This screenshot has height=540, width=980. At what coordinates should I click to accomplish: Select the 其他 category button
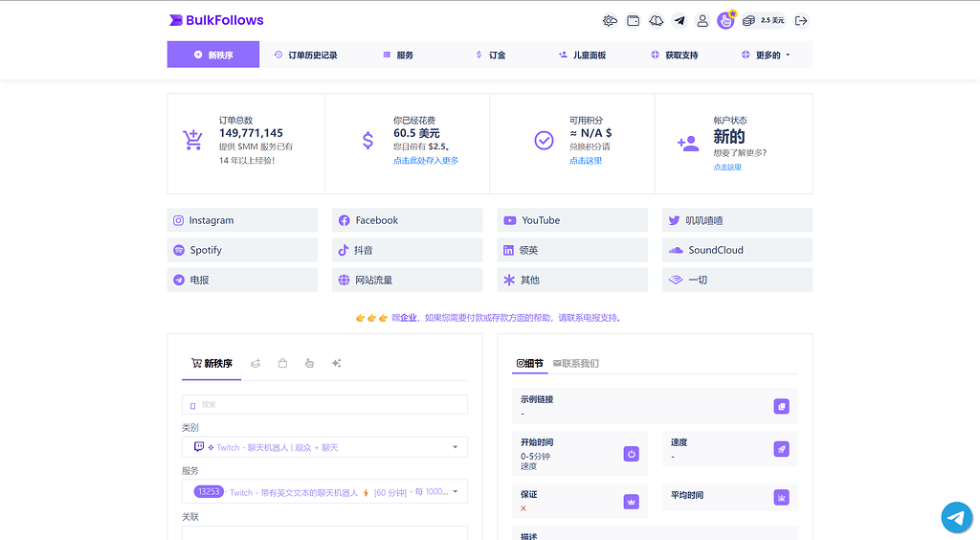tap(572, 280)
